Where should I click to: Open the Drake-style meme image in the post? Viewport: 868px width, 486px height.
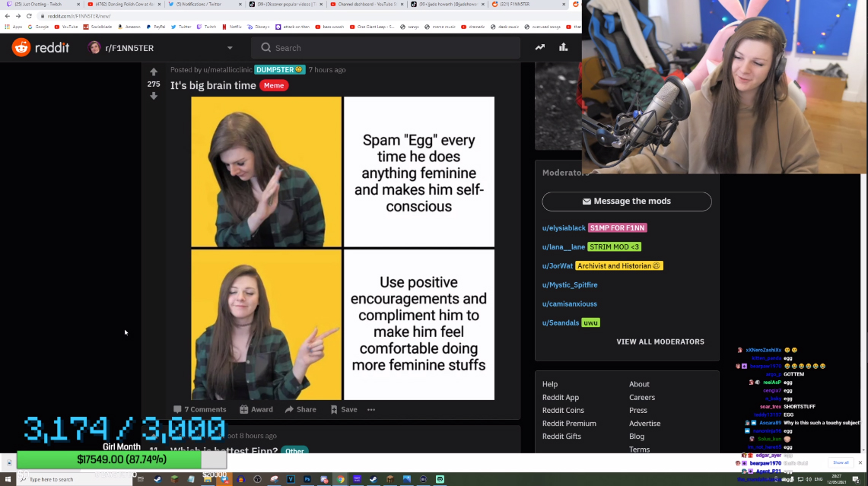(x=342, y=249)
